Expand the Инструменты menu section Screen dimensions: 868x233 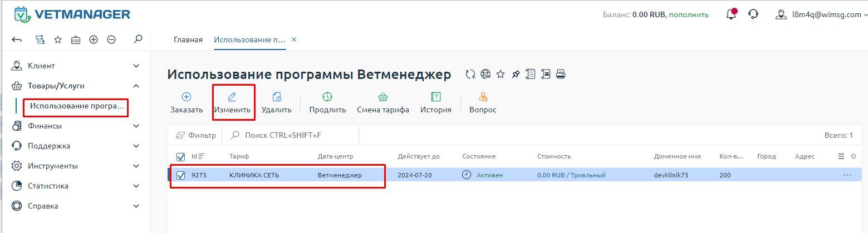pyautogui.click(x=75, y=166)
